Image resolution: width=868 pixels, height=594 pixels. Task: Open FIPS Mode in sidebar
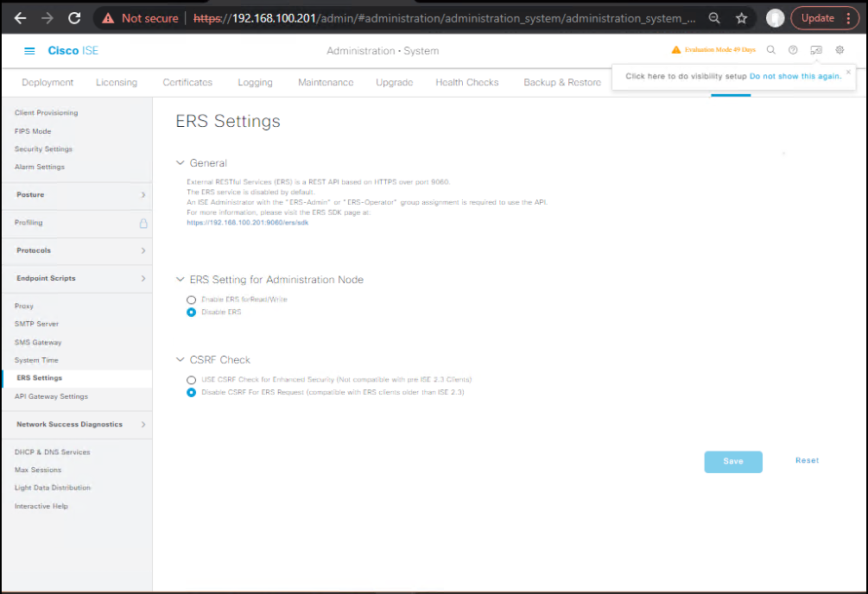point(33,132)
